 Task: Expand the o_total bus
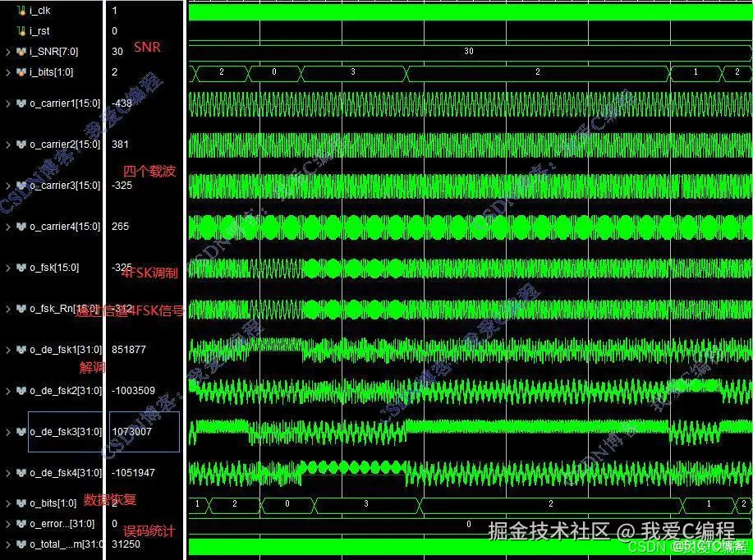(x=7, y=544)
